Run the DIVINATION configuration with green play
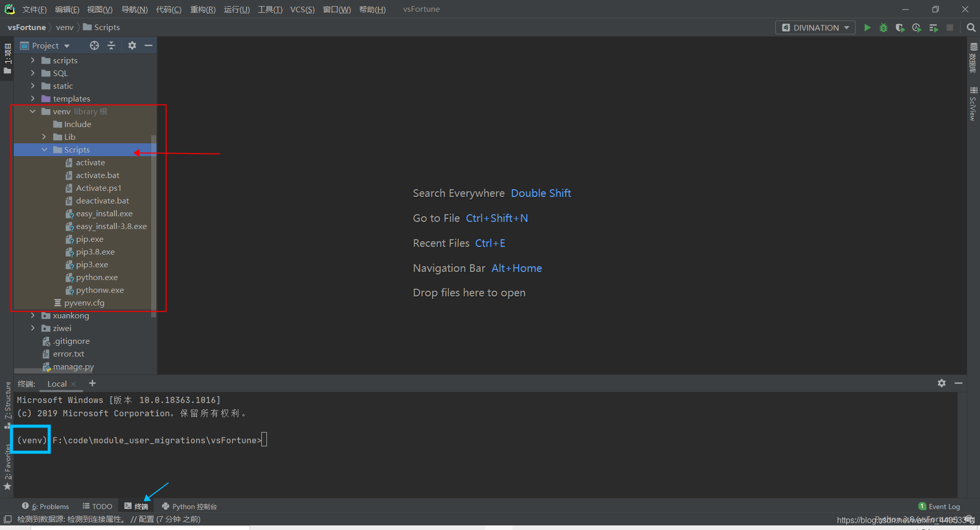This screenshot has height=530, width=980. click(867, 28)
